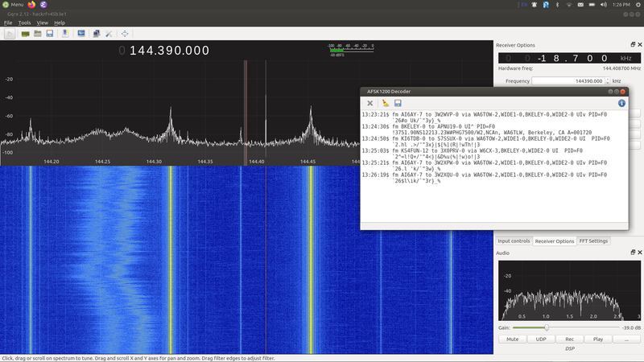Clear decoder output with the broom icon
This screenshot has width=644, height=362.
tap(386, 104)
